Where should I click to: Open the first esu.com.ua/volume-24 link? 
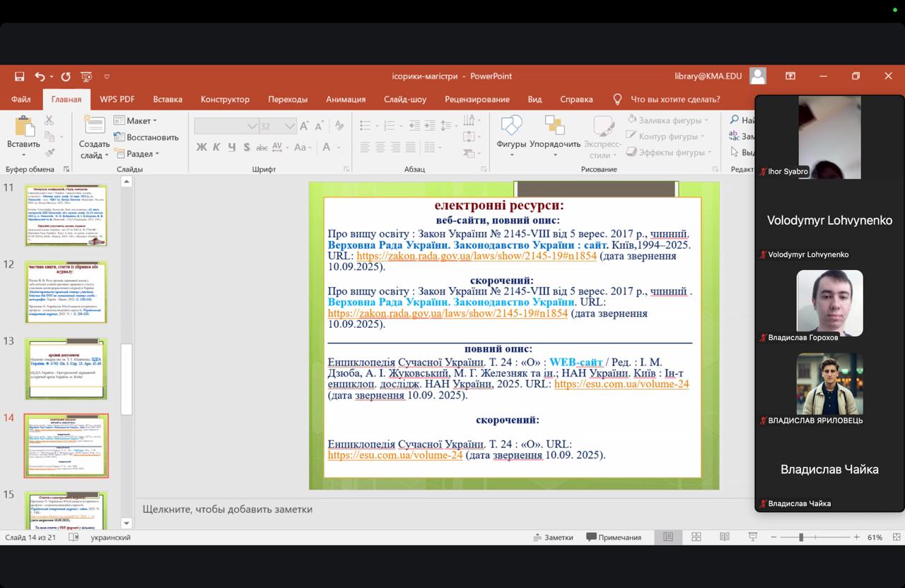tap(621, 384)
